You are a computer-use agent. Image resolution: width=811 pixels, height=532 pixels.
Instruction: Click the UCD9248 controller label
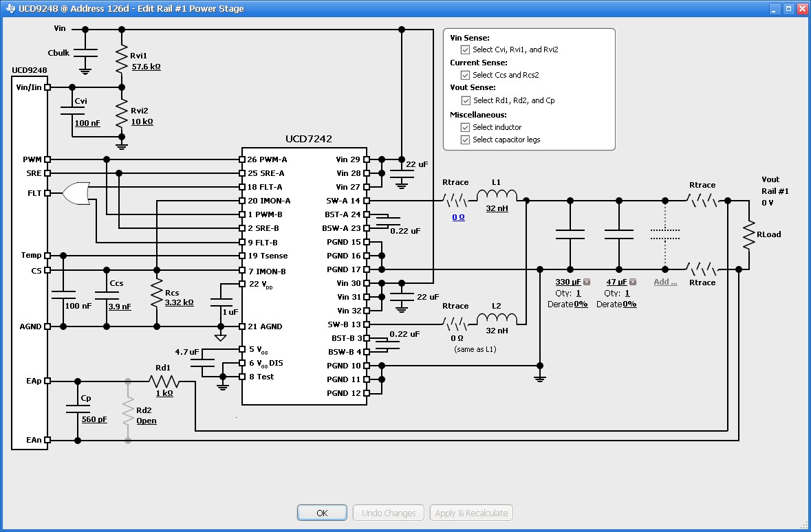click(30, 70)
